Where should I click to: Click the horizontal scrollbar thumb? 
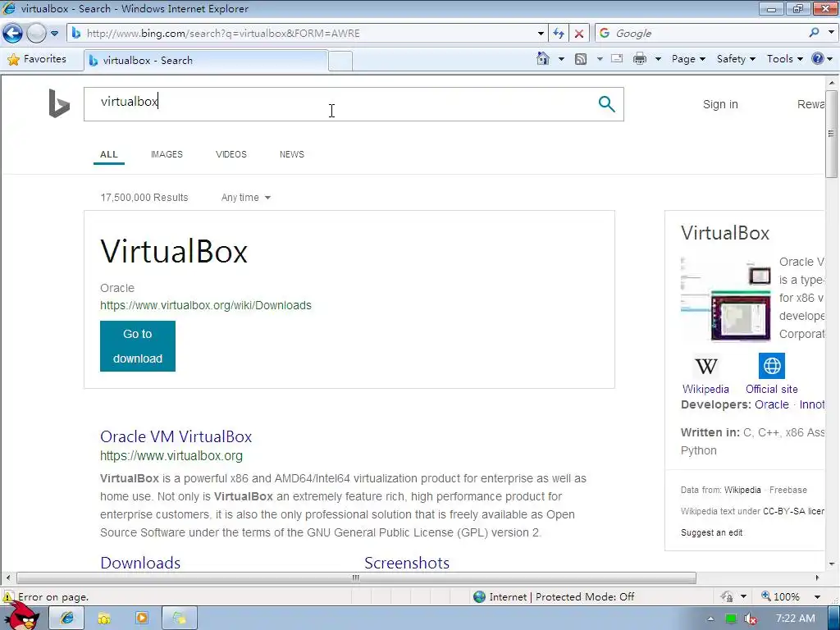point(356,578)
